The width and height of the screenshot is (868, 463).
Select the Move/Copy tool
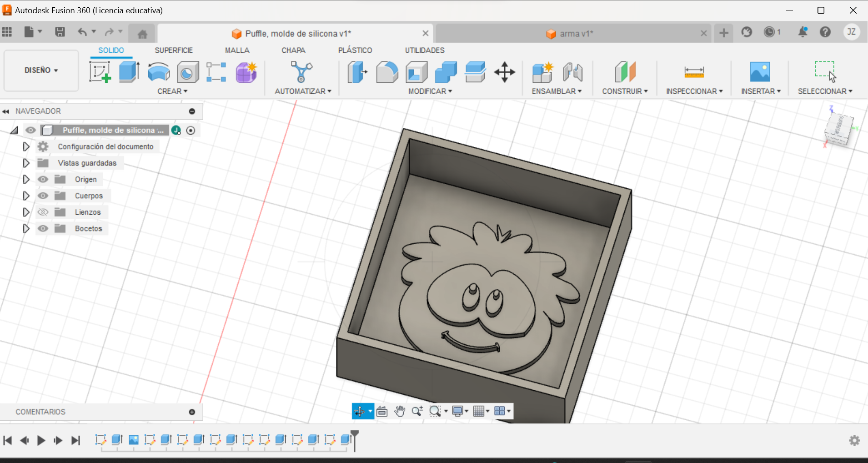coord(505,72)
